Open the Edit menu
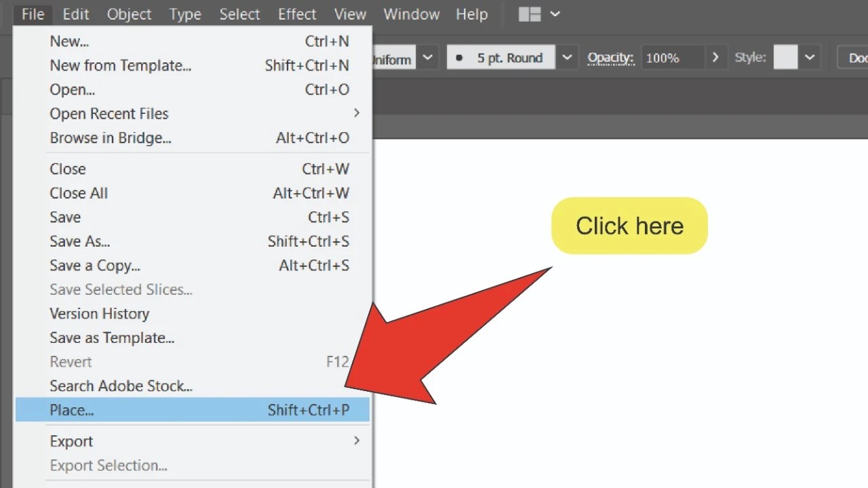This screenshot has height=488, width=868. [75, 14]
